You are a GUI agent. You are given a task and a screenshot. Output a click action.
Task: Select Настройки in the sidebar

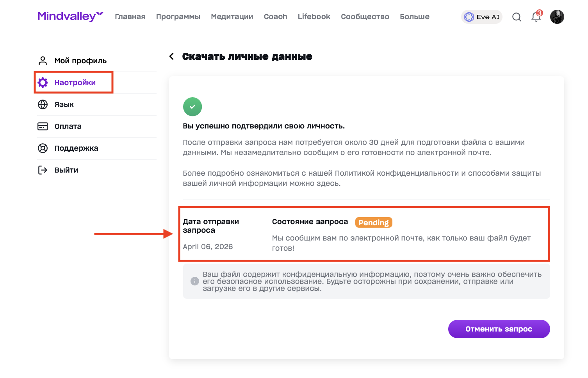[x=75, y=82]
